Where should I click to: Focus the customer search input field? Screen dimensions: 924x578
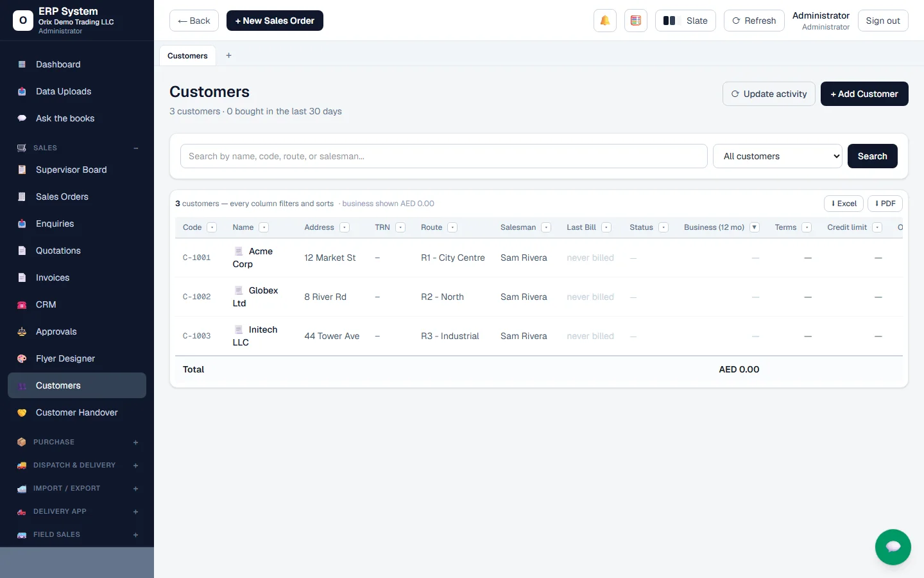(x=444, y=156)
